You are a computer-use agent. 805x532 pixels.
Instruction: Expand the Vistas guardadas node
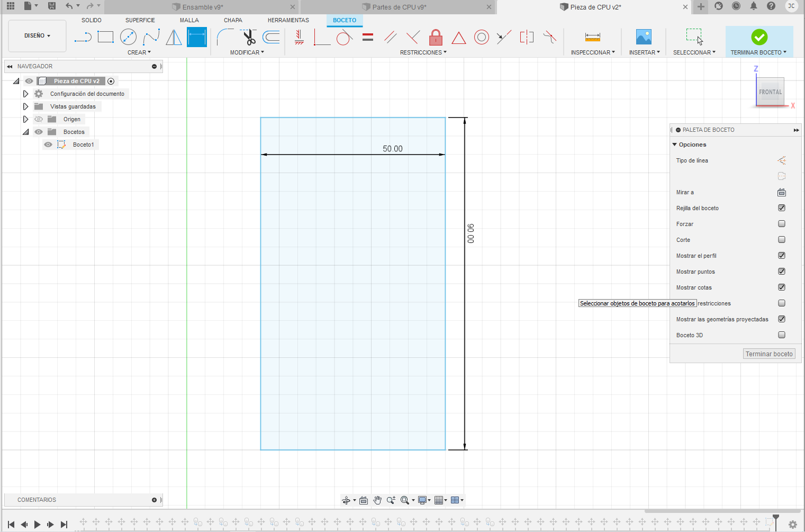[x=25, y=106]
